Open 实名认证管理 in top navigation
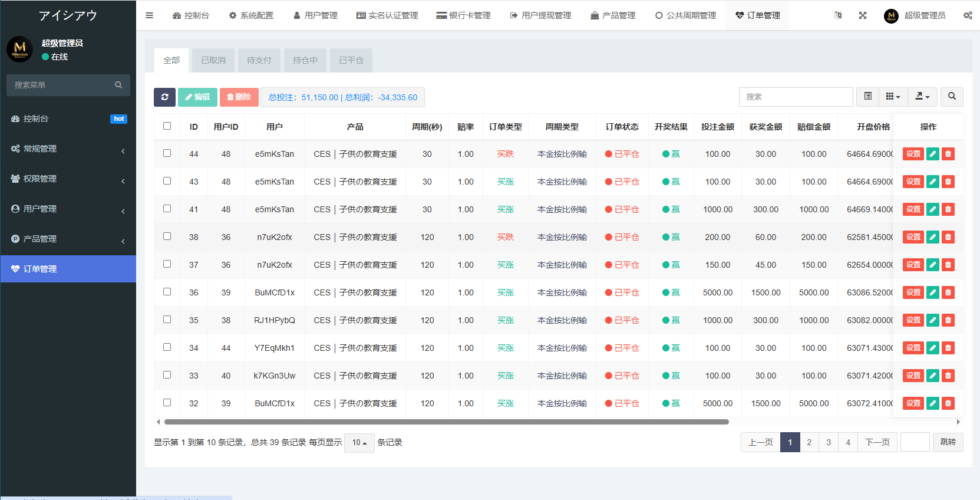The image size is (980, 500). coord(387,15)
